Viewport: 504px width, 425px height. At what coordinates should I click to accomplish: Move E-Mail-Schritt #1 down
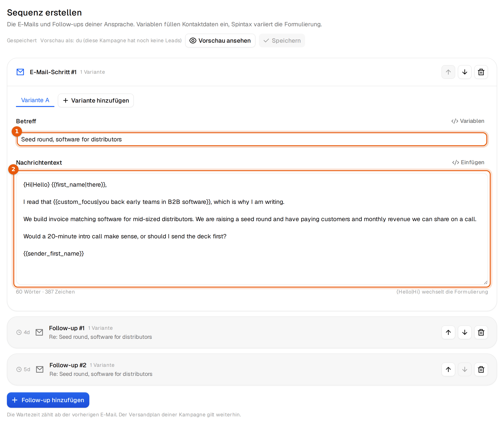click(x=465, y=72)
